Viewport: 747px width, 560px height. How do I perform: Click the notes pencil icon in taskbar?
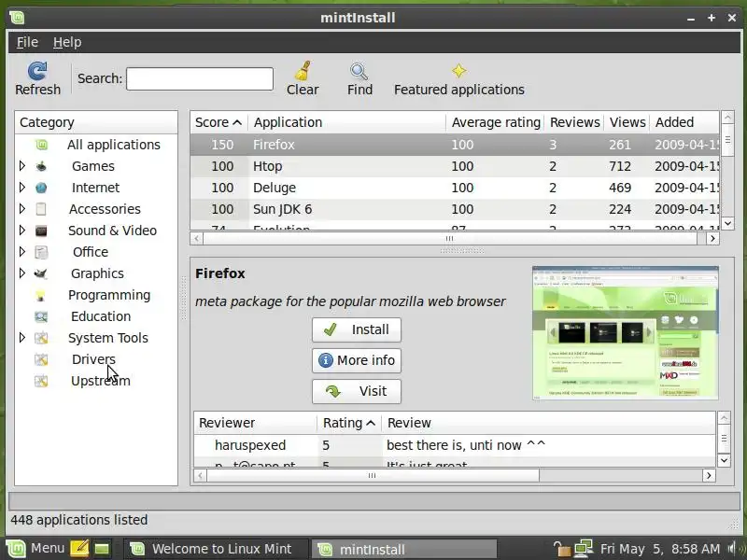pyautogui.click(x=79, y=549)
